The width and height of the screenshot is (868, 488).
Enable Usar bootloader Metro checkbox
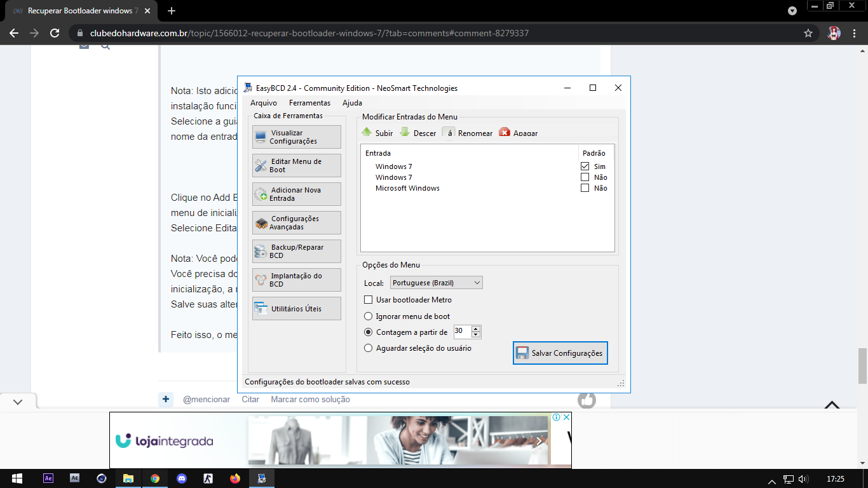coord(368,300)
